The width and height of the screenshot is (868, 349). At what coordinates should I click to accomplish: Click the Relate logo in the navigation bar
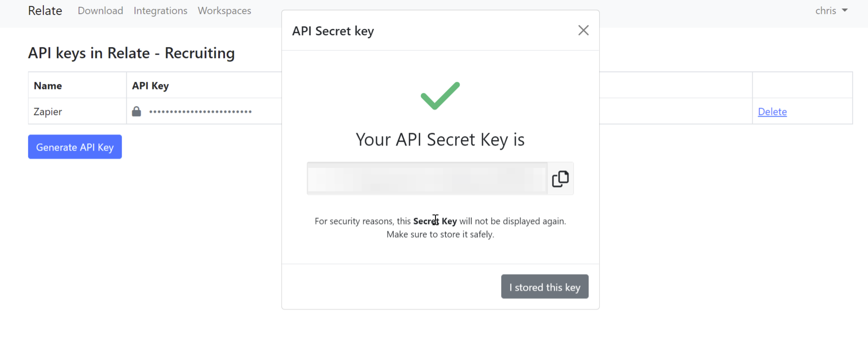click(x=45, y=11)
